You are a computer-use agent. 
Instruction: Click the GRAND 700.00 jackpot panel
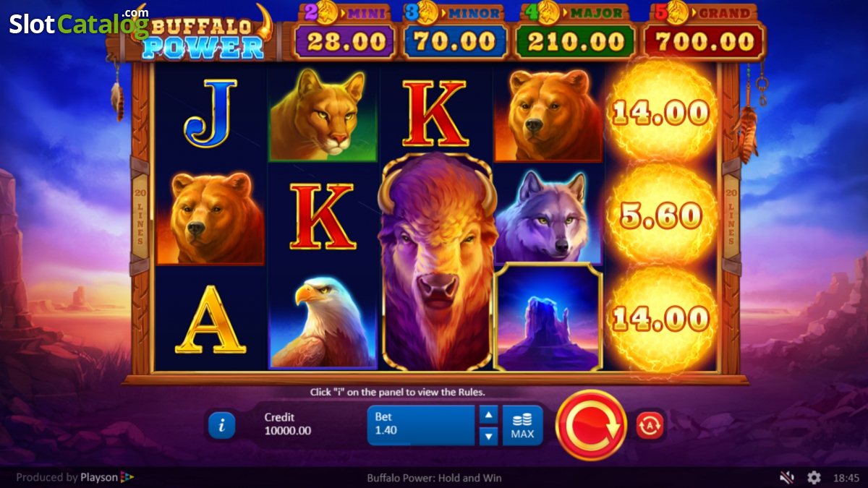coord(701,33)
